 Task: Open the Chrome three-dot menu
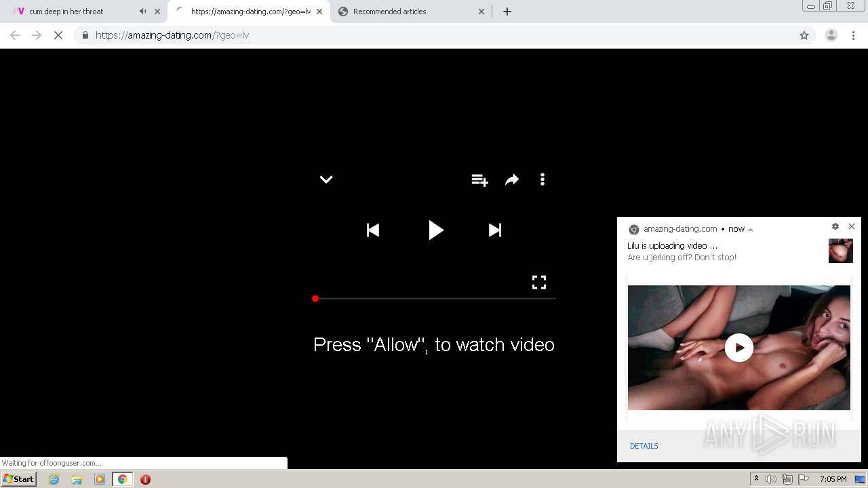(854, 35)
